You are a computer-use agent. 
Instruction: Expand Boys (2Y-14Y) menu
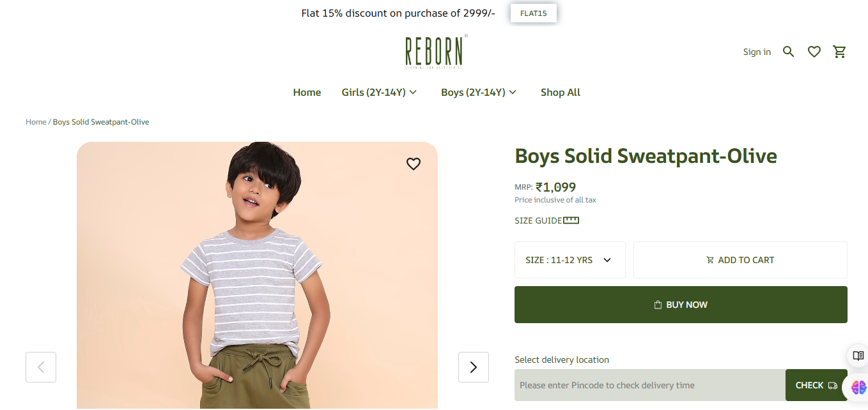click(x=479, y=92)
